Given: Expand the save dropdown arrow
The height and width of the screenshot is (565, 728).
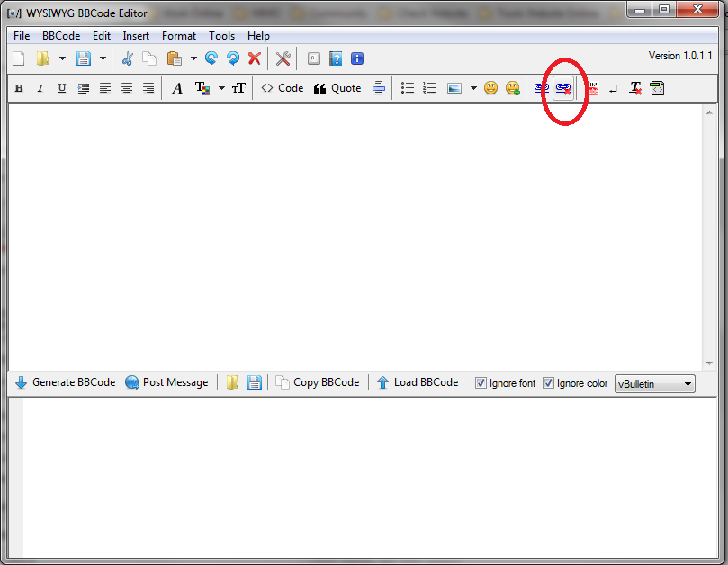Looking at the screenshot, I should pos(103,58).
